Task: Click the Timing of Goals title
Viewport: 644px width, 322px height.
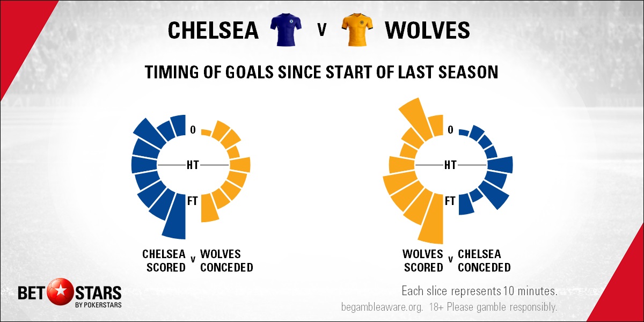Action: tap(321, 72)
